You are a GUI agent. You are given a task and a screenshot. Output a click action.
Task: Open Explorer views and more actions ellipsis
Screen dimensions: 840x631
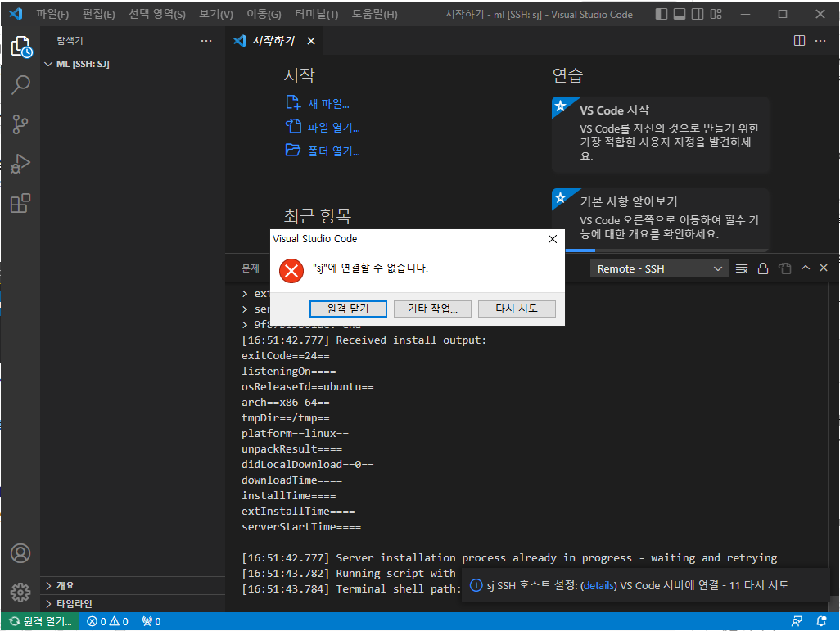206,41
